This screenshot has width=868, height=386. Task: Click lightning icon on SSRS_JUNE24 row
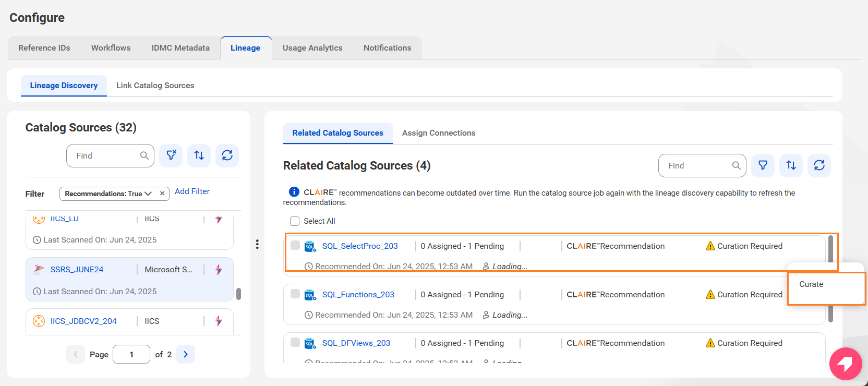pos(219,270)
